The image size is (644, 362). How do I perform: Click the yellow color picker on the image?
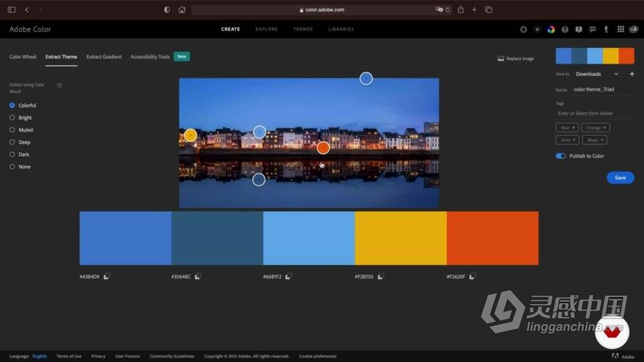[190, 135]
